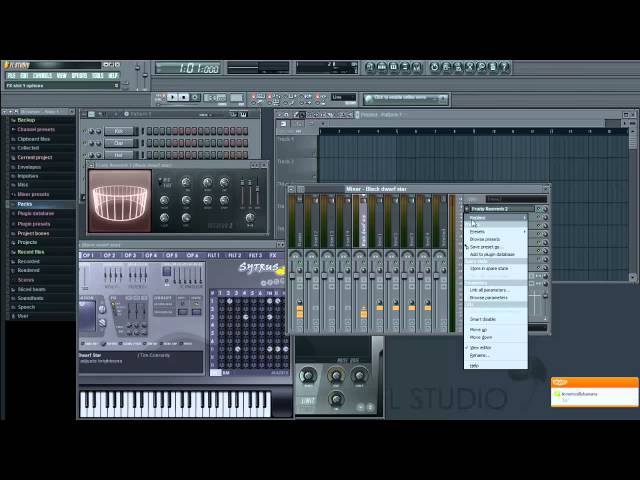Toggle the Fruity Reeverb 2 slot enable LED
Viewport: 640px width, 480px height.
pyautogui.click(x=539, y=209)
